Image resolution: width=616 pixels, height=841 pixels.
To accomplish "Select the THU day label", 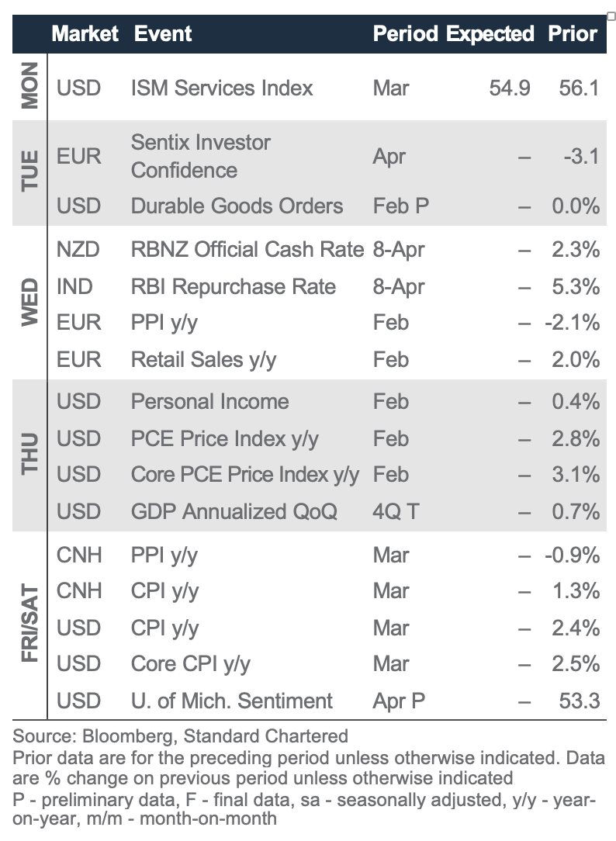I will (x=29, y=455).
